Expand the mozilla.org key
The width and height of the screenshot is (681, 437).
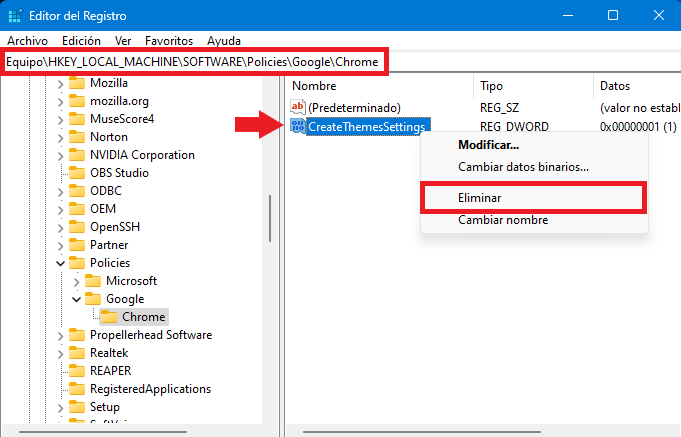(60, 102)
